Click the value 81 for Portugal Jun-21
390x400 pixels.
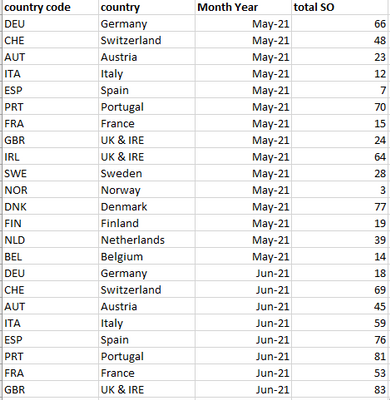[x=339, y=356]
